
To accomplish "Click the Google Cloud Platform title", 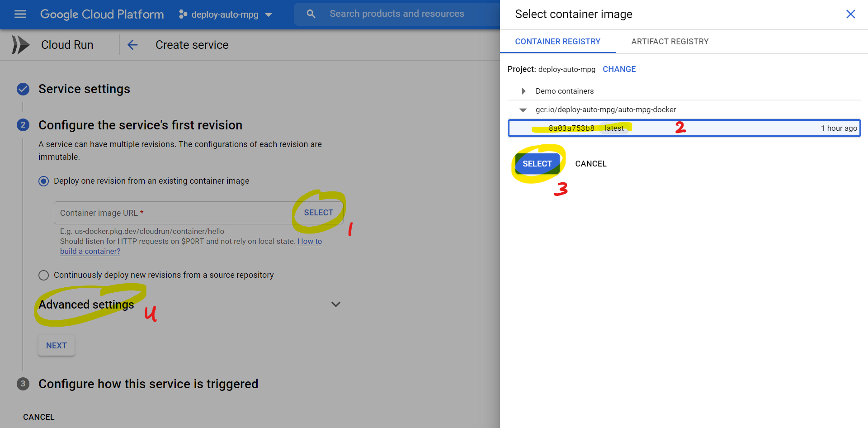I will (102, 14).
